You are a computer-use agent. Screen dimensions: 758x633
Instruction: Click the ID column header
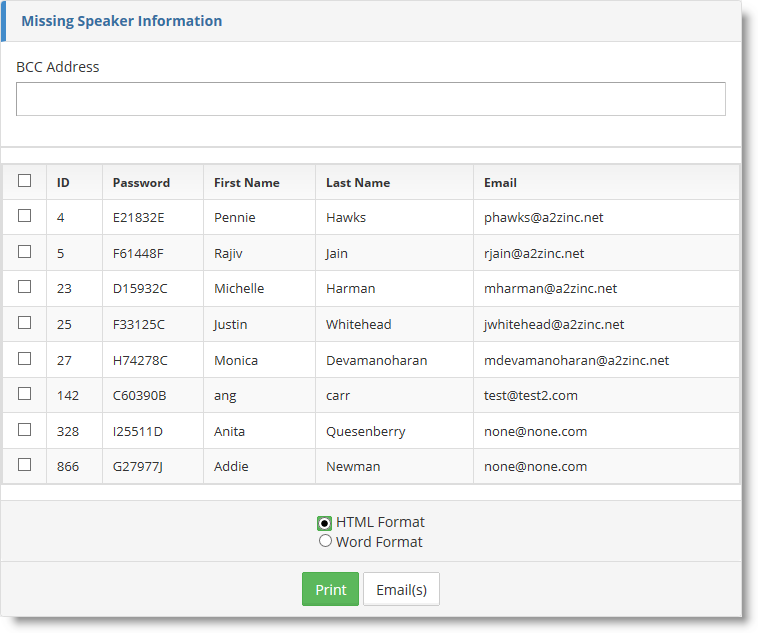click(x=63, y=183)
